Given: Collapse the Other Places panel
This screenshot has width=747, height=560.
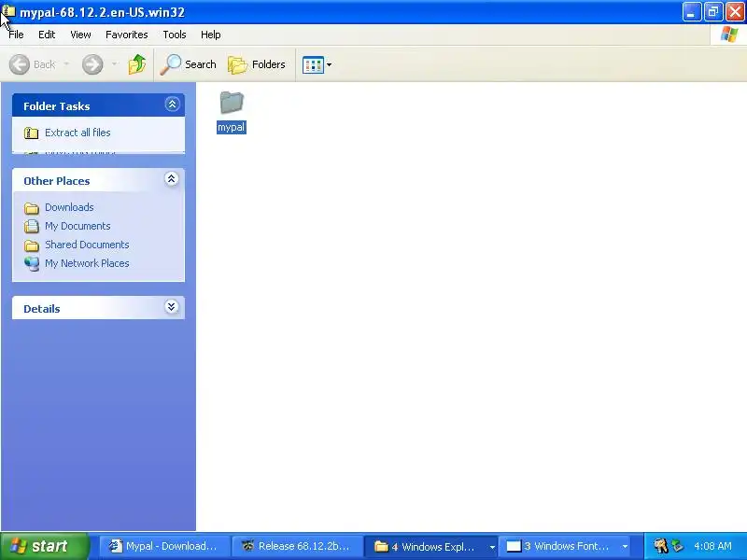Looking at the screenshot, I should 172,179.
